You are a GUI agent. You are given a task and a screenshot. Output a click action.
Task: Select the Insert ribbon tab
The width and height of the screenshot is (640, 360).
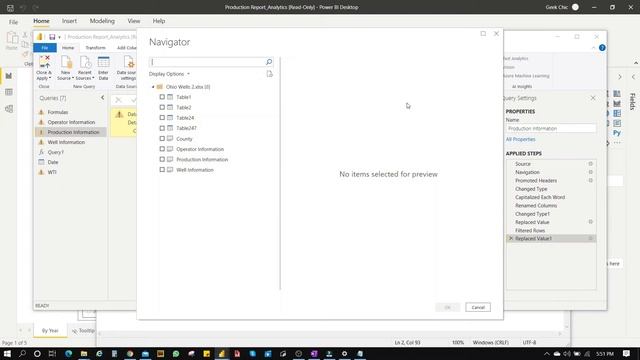[69, 21]
